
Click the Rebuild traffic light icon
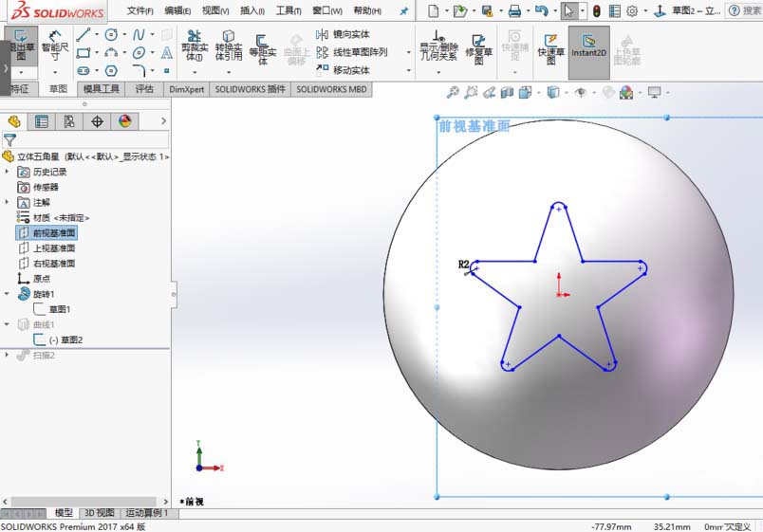(597, 10)
